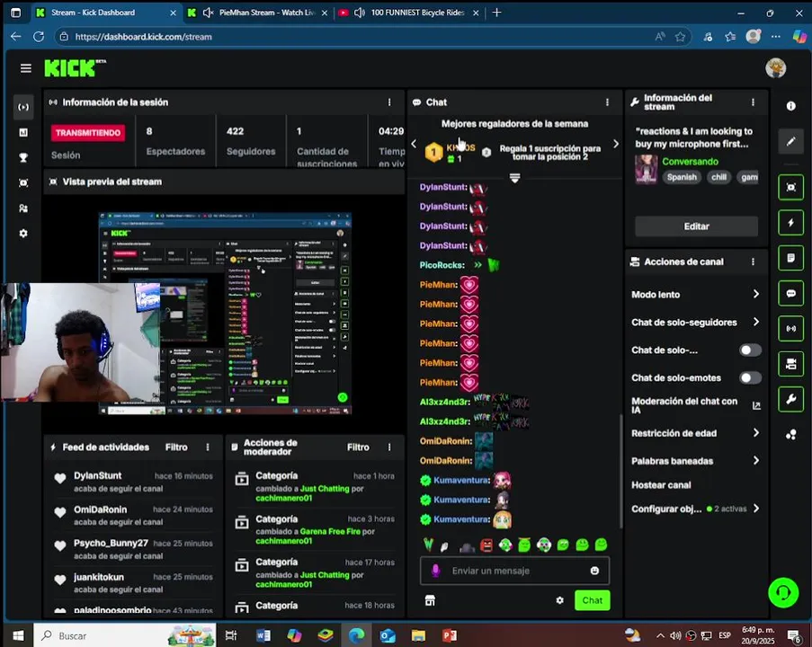Select the red angry emote in quick emotes

[x=486, y=545]
